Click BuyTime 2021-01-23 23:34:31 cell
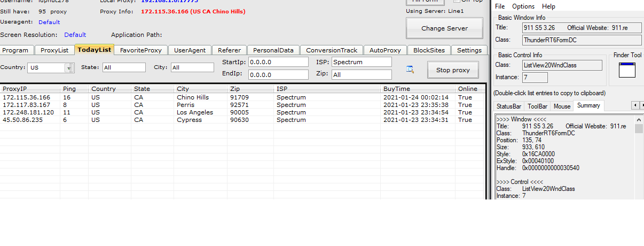644x246 pixels. (x=415, y=120)
